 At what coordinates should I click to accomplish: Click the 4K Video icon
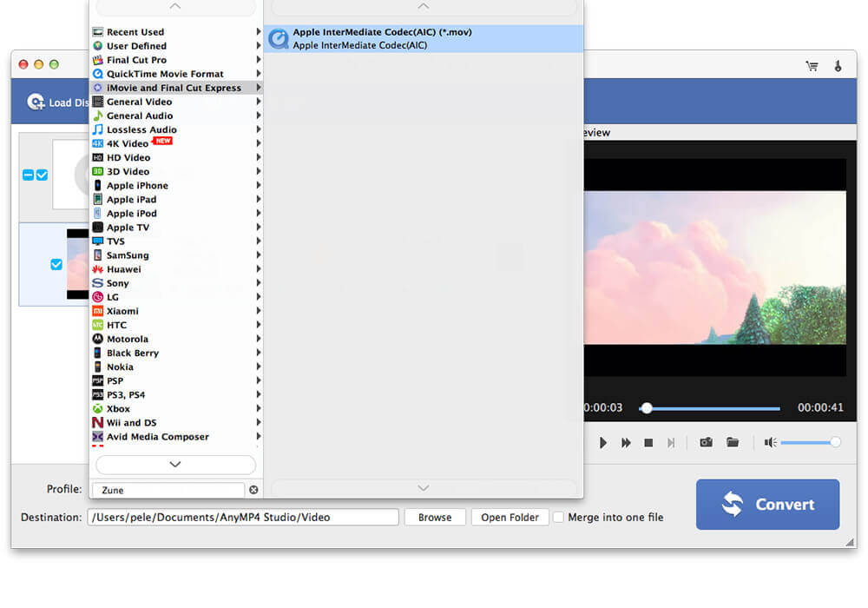pyautogui.click(x=98, y=143)
